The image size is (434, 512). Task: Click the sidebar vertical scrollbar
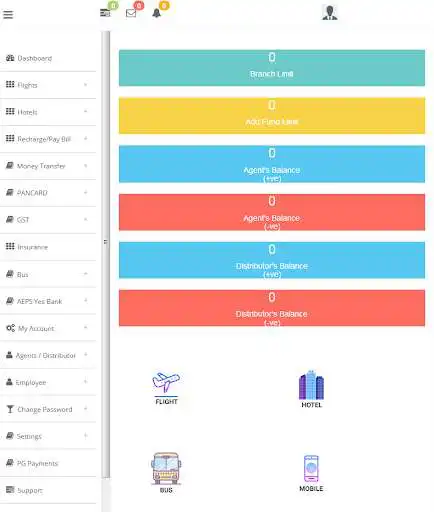(x=106, y=253)
